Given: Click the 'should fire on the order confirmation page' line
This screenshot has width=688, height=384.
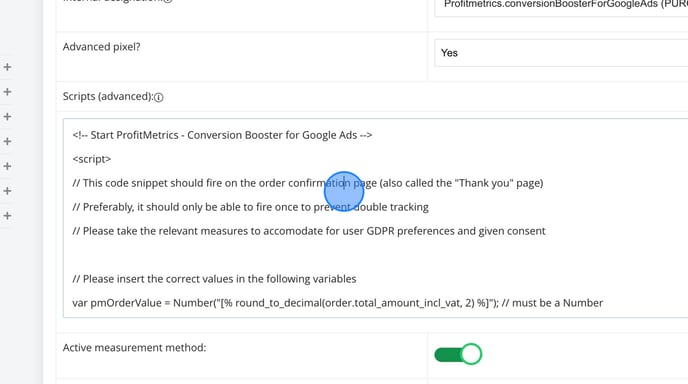Looking at the screenshot, I should tap(308, 183).
